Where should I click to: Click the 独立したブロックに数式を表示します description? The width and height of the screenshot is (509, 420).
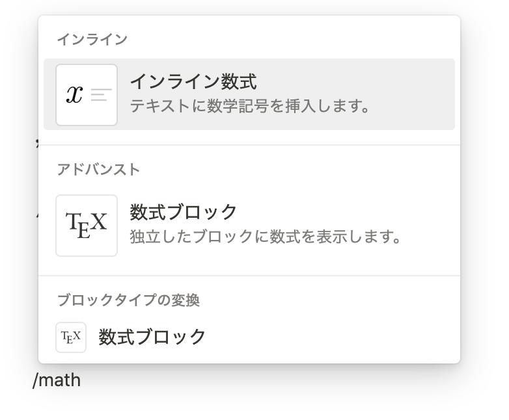tap(265, 237)
